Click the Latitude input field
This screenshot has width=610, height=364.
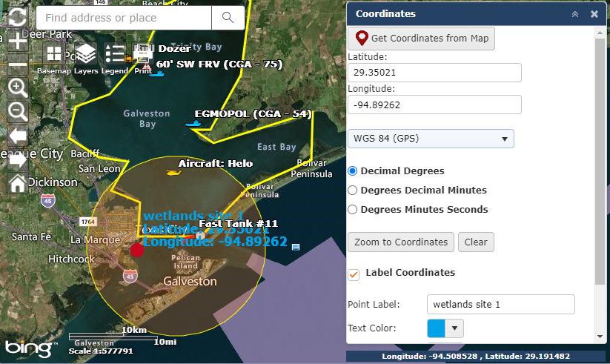[x=434, y=73]
